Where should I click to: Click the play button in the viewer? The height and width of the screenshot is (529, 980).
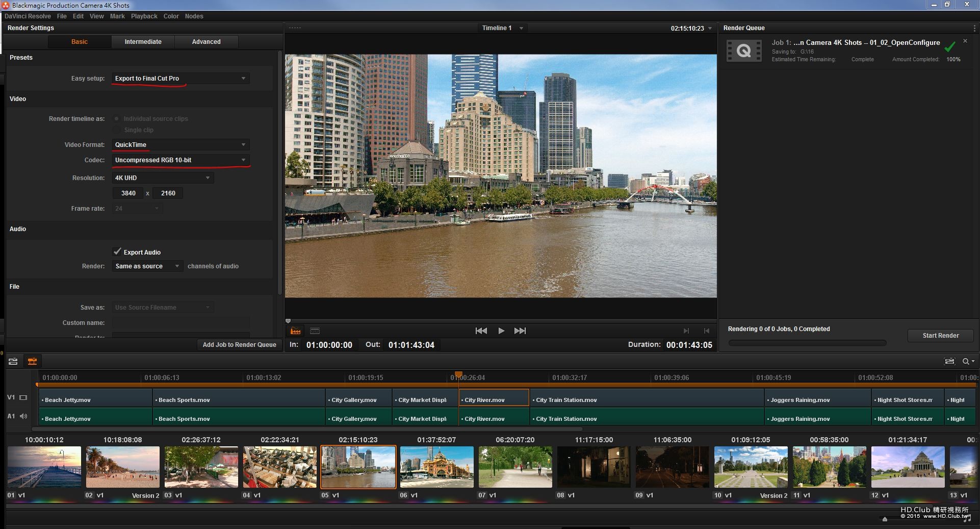[x=501, y=331]
